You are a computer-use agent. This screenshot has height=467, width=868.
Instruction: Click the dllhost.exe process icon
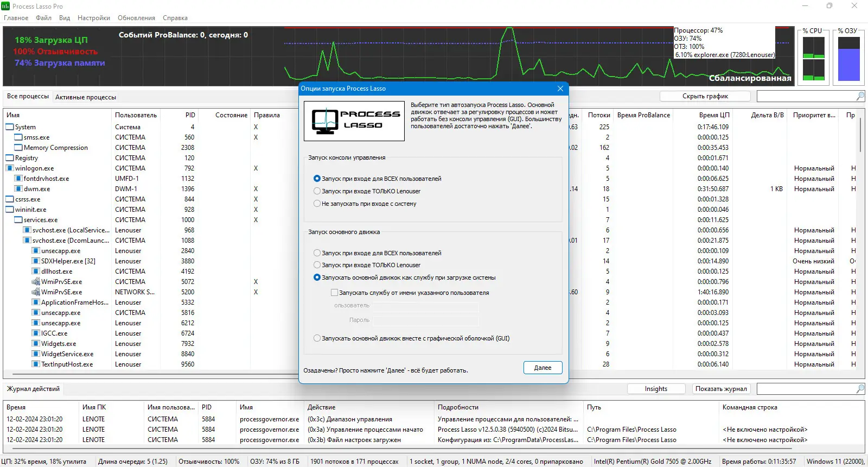point(36,272)
